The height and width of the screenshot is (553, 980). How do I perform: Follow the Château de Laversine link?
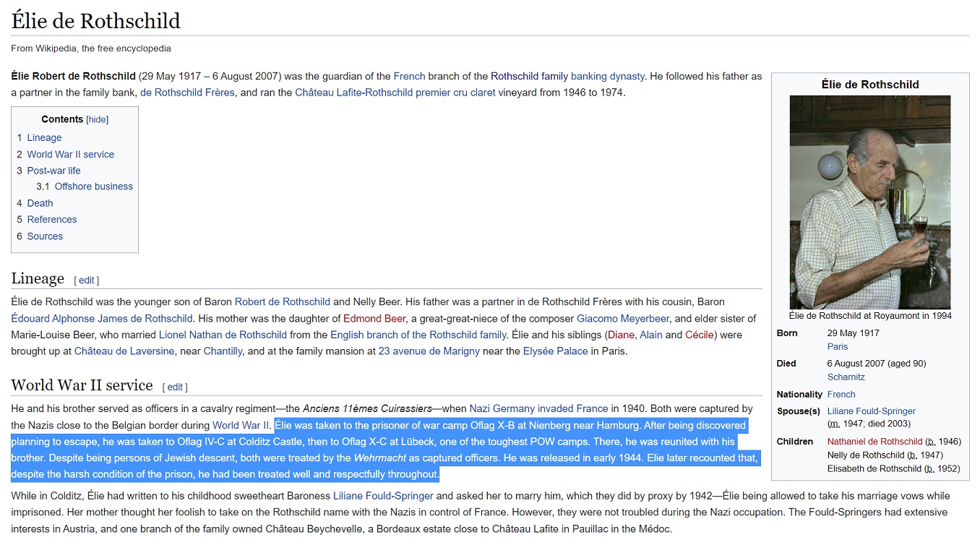[124, 351]
